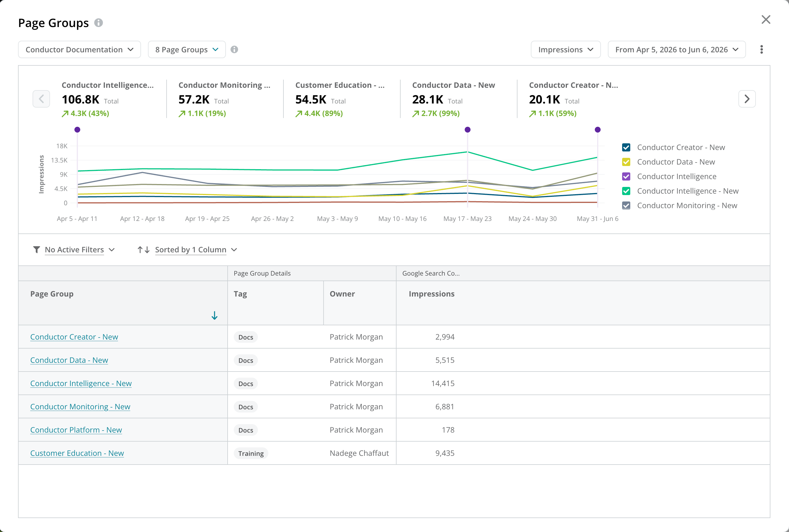Click owner Nadege Chaffaut
The height and width of the screenshot is (532, 789).
coord(359,453)
